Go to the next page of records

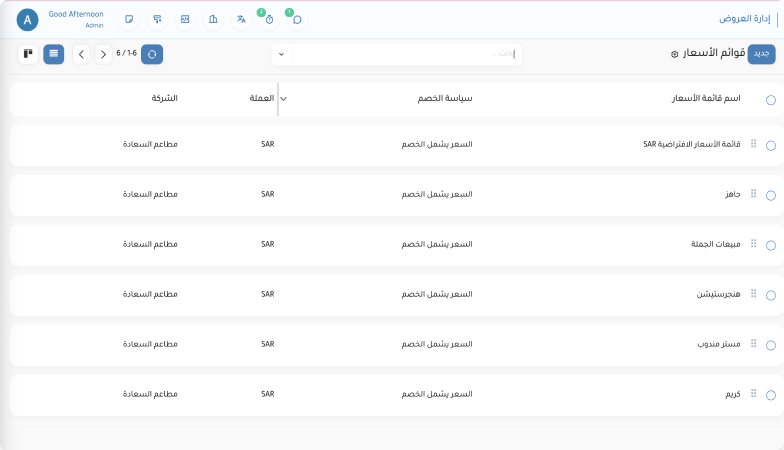click(103, 54)
